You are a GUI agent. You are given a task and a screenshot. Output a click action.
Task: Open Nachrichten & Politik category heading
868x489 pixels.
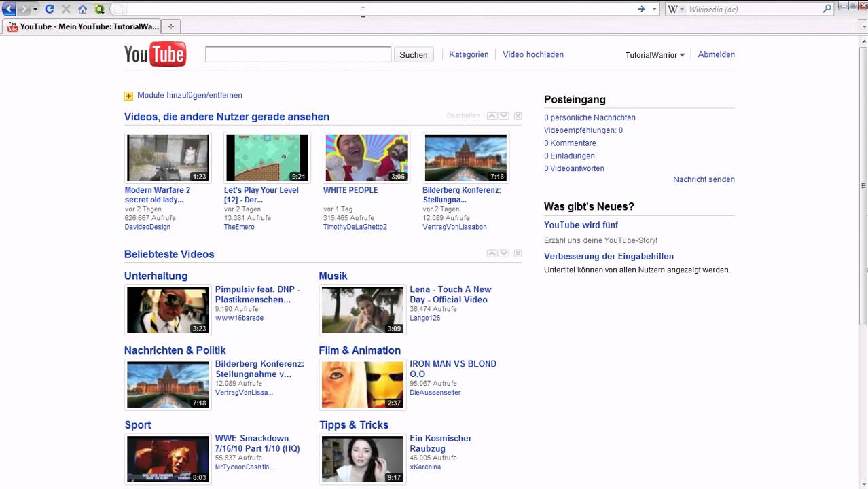point(175,350)
